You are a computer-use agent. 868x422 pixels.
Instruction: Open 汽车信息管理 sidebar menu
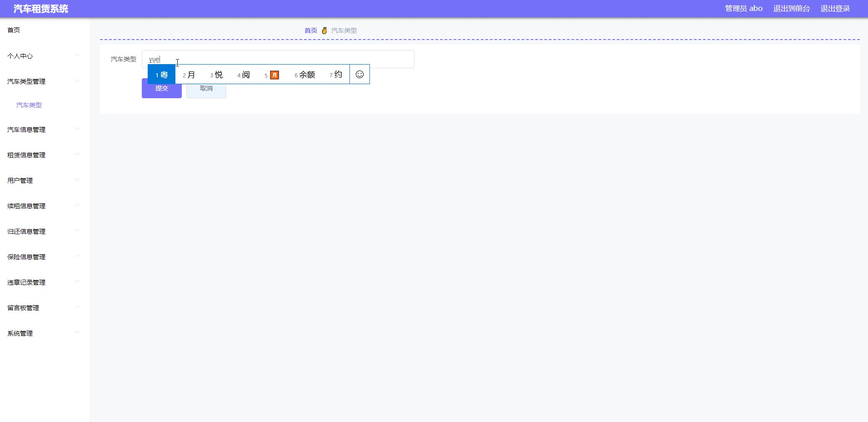click(45, 130)
